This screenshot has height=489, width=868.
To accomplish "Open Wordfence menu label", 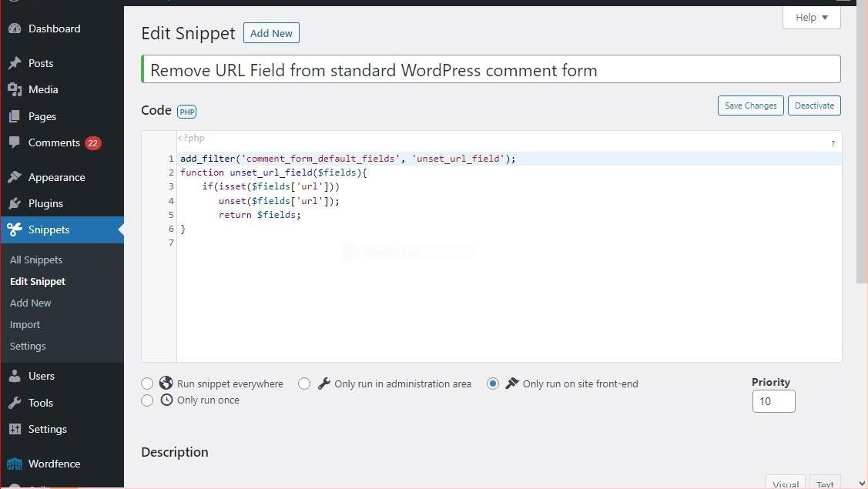I will coord(54,464).
